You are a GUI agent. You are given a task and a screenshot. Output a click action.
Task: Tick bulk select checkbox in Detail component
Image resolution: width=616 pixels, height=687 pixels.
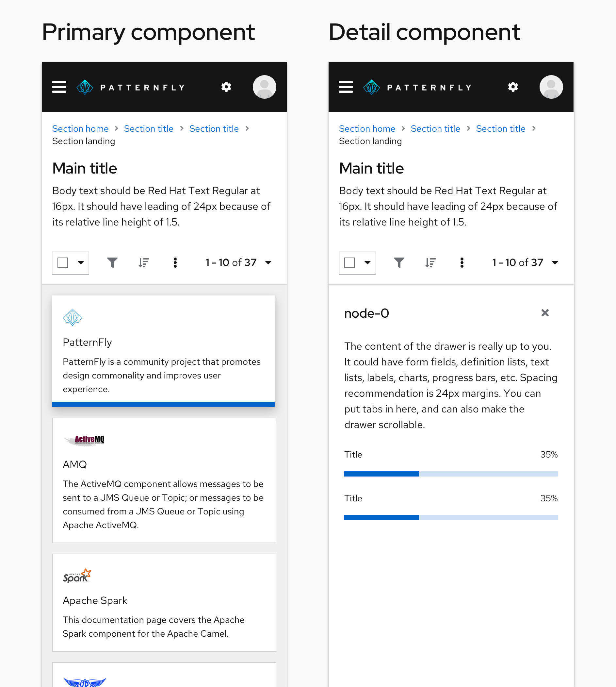(x=349, y=262)
